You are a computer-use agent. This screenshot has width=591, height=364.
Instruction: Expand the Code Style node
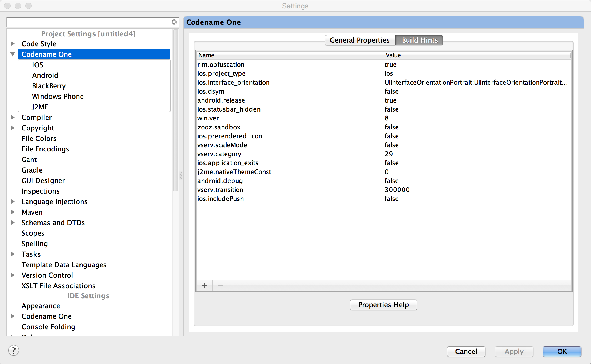tap(12, 43)
